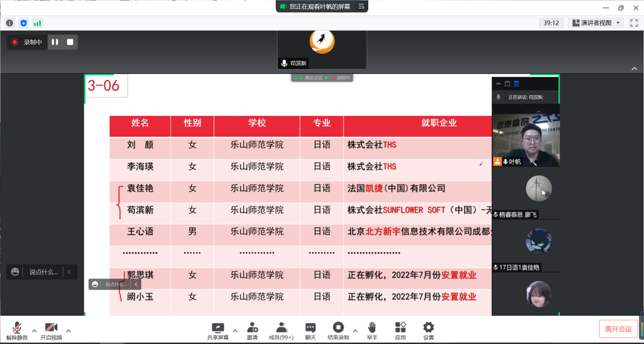Click emoji icon in shared-screen chat box
The image size is (644, 344).
pos(96,284)
